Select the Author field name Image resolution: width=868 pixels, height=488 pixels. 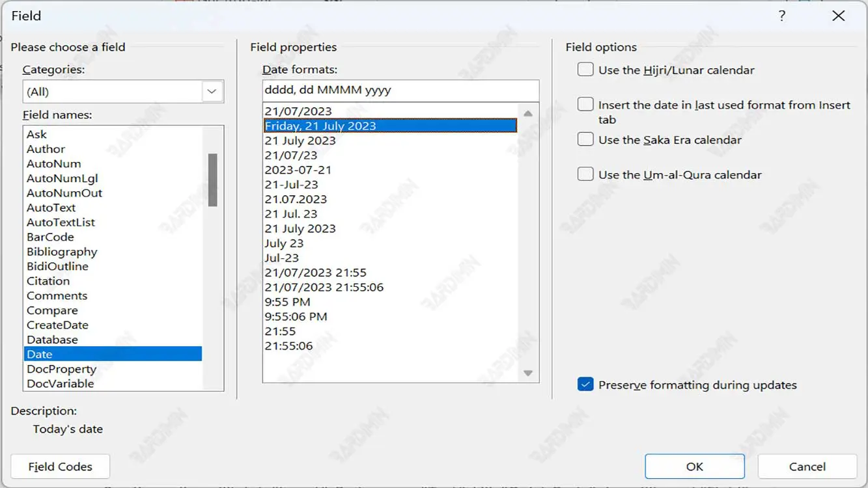click(x=46, y=149)
